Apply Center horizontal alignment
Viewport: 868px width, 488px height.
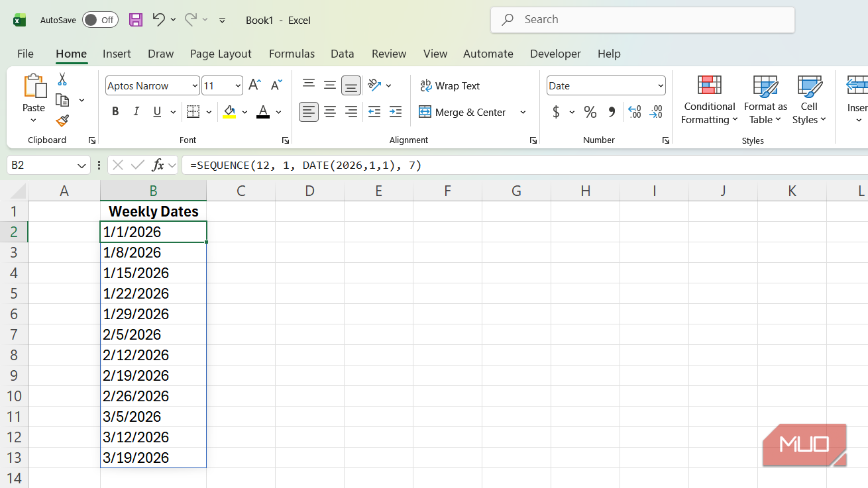tap(330, 112)
